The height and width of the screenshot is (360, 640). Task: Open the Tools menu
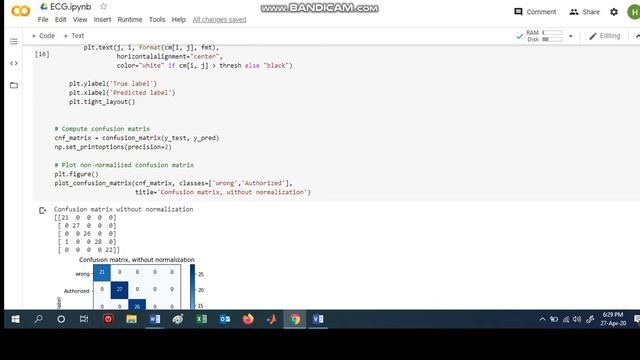pyautogui.click(x=157, y=20)
